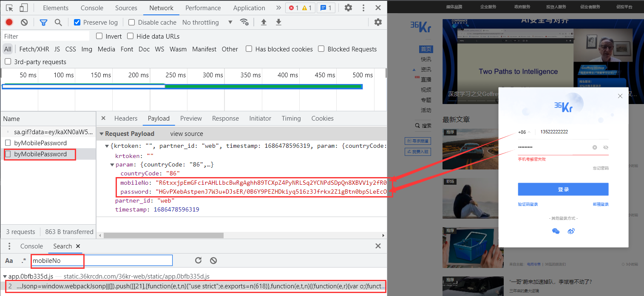
Task: Click the red record network log button
Action: (9, 22)
